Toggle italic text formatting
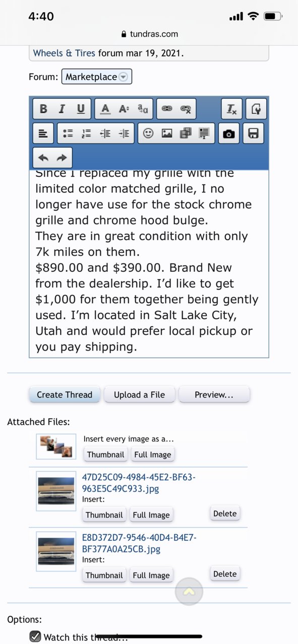The image size is (298, 644). click(x=62, y=109)
